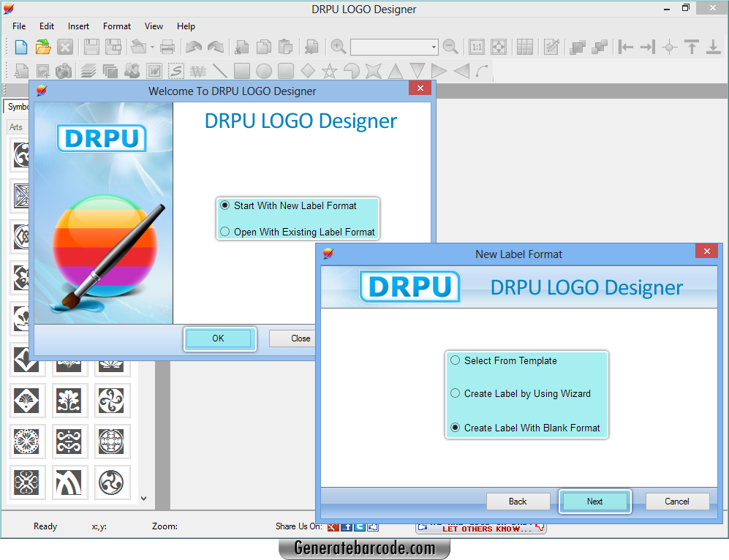Expand the dropdown arrow beside export icon

click(152, 47)
